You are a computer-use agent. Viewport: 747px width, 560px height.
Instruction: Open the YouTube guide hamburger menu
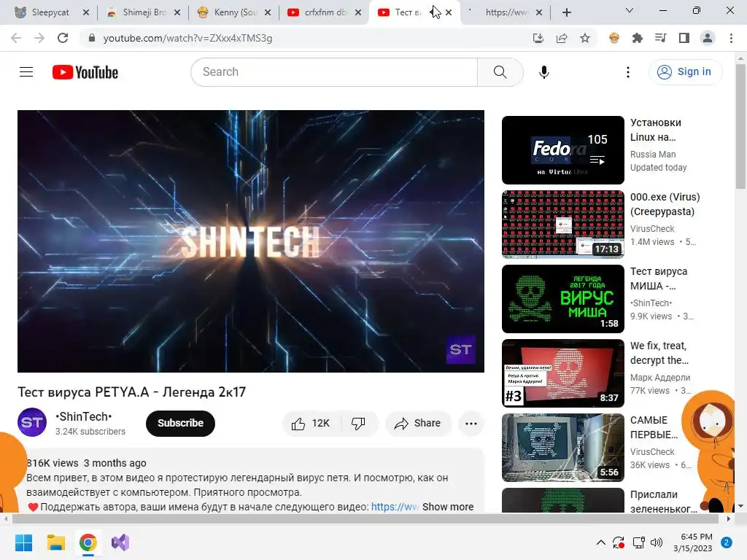click(x=26, y=72)
